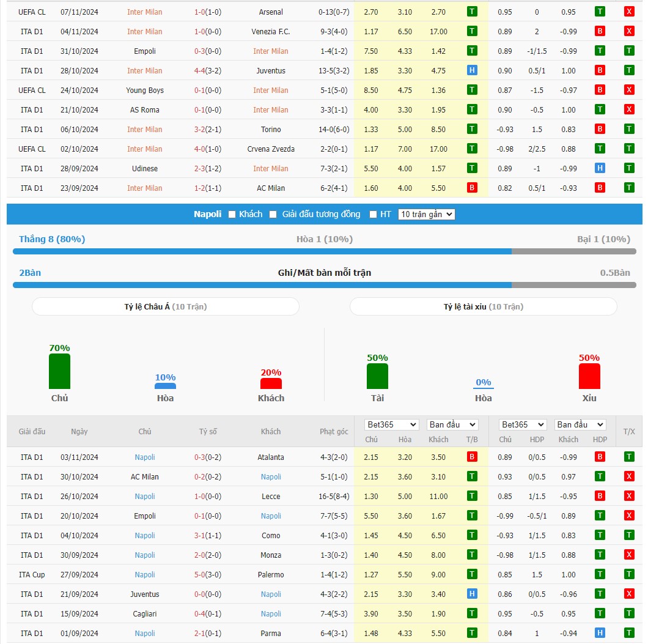Open Napoli heading link in blue bar

click(x=207, y=214)
